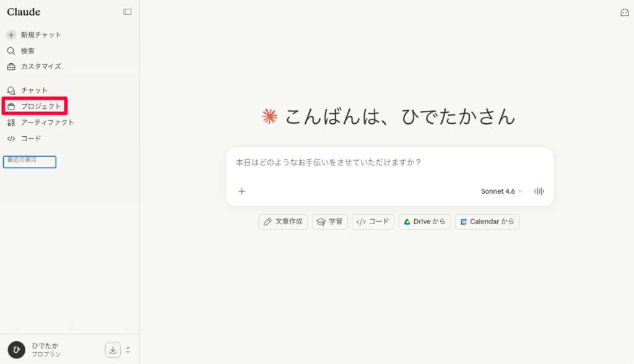Open the Sonnet 4.6 model selector
Image resolution: width=634 pixels, height=364 pixels.
tap(499, 191)
